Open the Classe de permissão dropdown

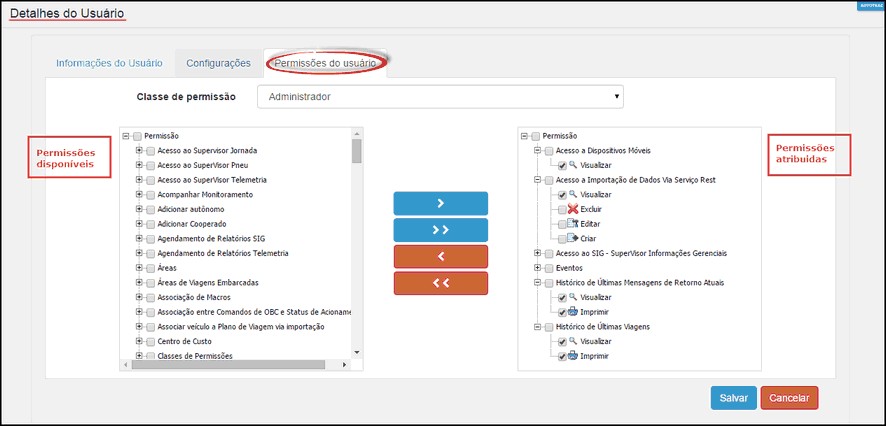pos(440,97)
